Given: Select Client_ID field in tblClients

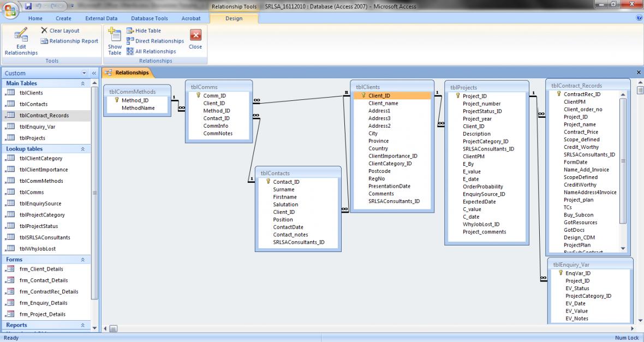Looking at the screenshot, I should [379, 95].
